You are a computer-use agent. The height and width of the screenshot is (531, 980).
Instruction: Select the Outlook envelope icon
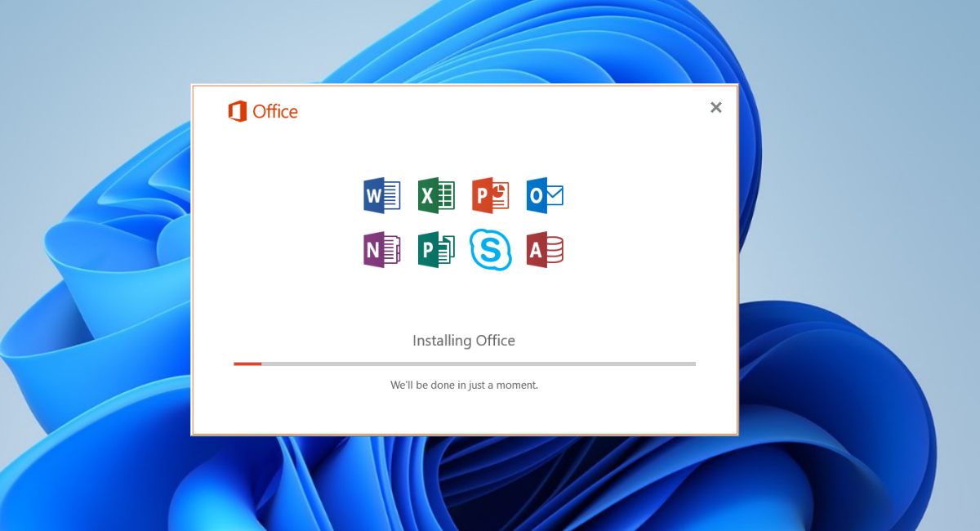(x=545, y=195)
